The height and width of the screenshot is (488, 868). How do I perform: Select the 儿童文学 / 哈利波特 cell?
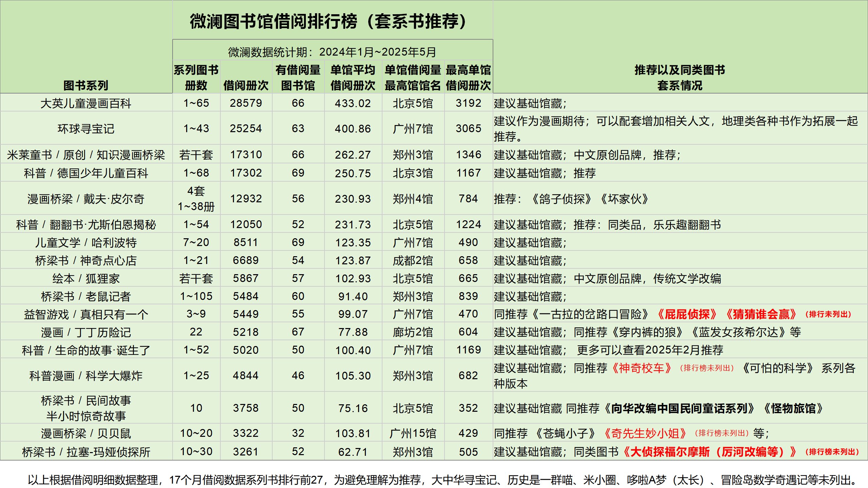pos(86,242)
